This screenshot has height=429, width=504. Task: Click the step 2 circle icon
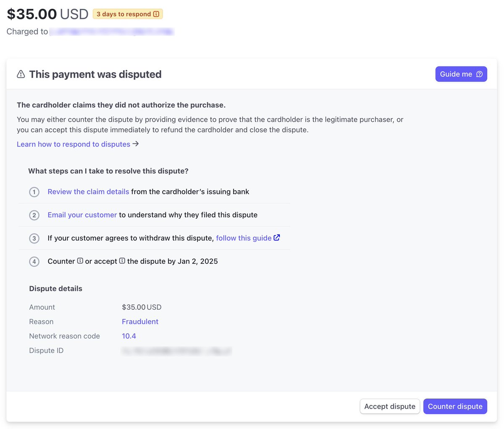pyautogui.click(x=34, y=215)
